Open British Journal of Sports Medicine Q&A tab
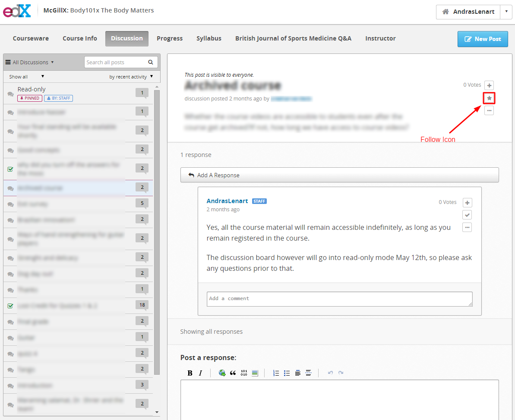The height and width of the screenshot is (420, 515). (x=293, y=38)
